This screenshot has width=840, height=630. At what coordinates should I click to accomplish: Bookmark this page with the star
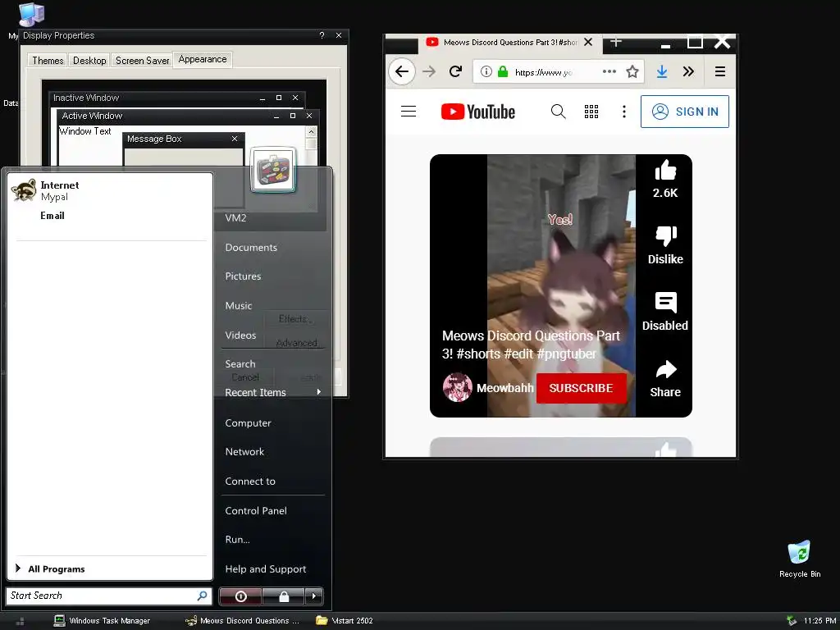point(632,71)
